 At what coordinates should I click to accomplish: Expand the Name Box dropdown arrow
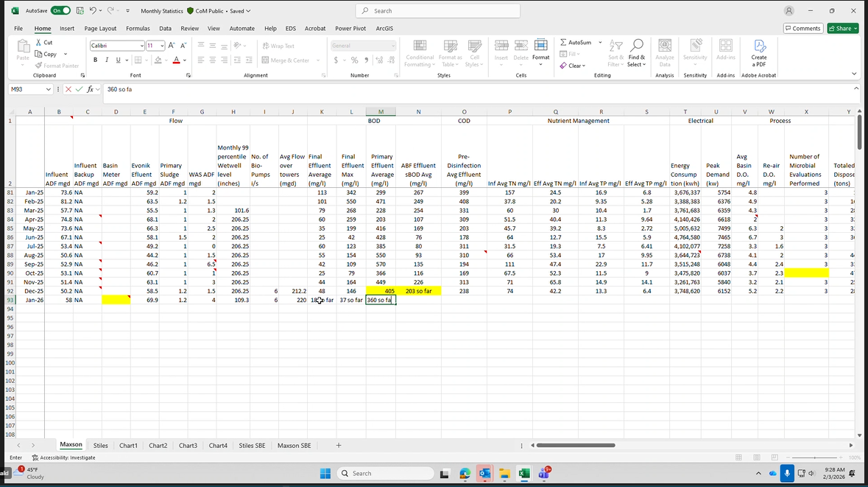pos(49,89)
